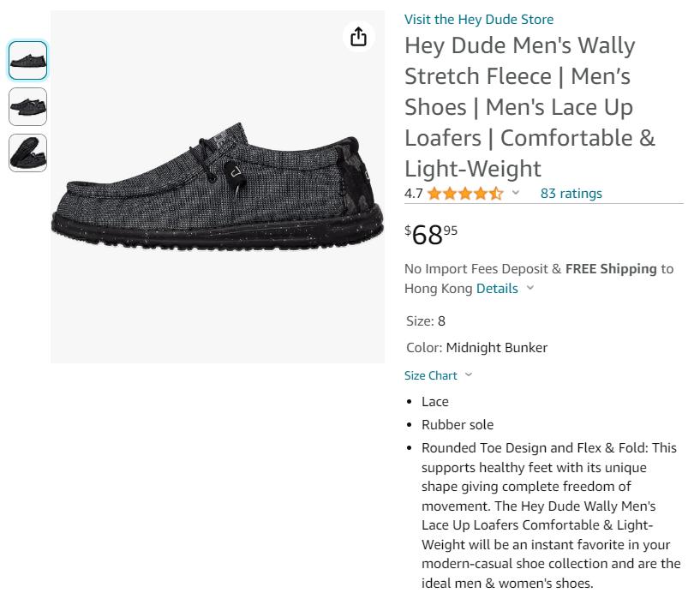
Task: Click the orange star rating icons
Action: click(x=465, y=194)
